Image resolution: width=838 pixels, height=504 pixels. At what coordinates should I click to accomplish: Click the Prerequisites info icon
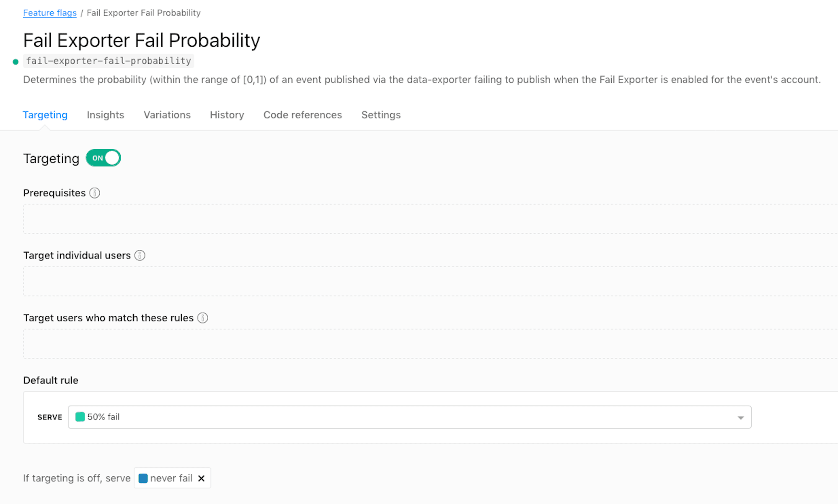95,193
